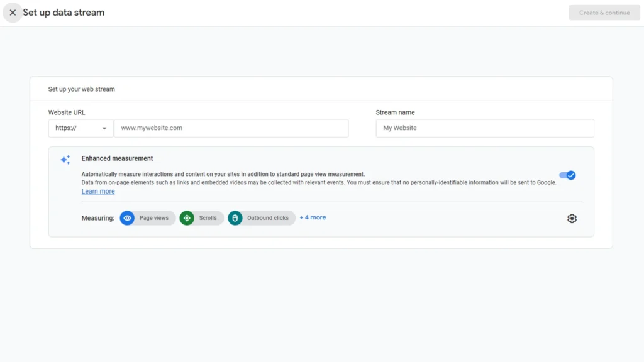Click the sparkle icon beside Enhanced measurement

tap(65, 160)
